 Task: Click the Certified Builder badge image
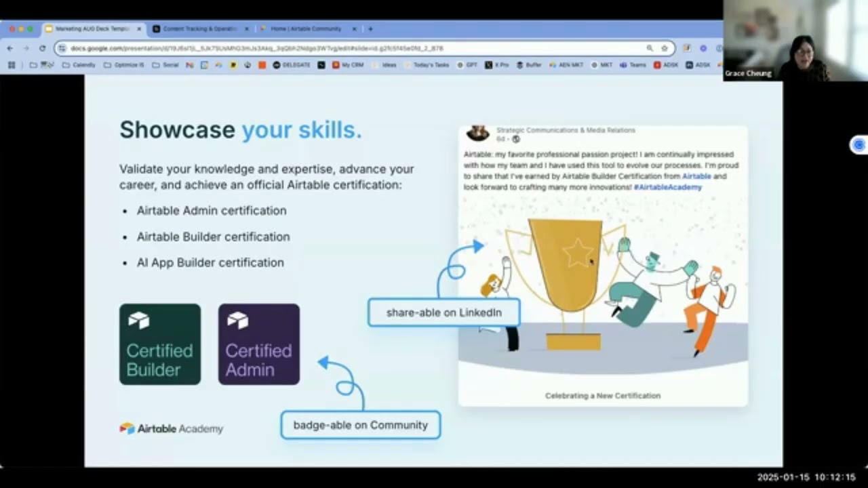pyautogui.click(x=160, y=344)
